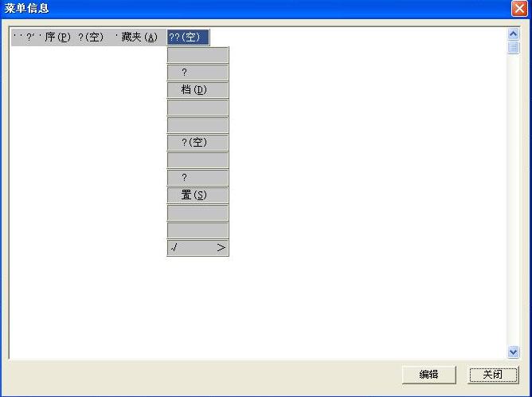Image resolution: width=532 pixels, height=397 pixels.
Task: Expand the submenu arrow on the checkmarked entry
Action: click(x=221, y=248)
